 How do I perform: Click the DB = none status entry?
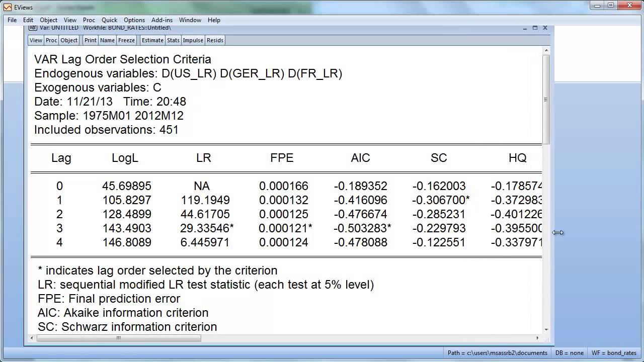(x=570, y=353)
